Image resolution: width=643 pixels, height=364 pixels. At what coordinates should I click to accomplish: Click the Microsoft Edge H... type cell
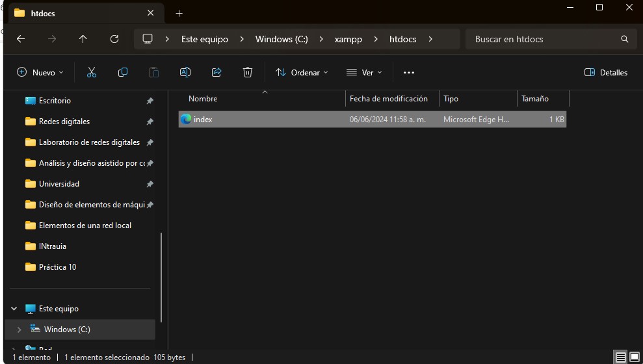click(x=476, y=120)
